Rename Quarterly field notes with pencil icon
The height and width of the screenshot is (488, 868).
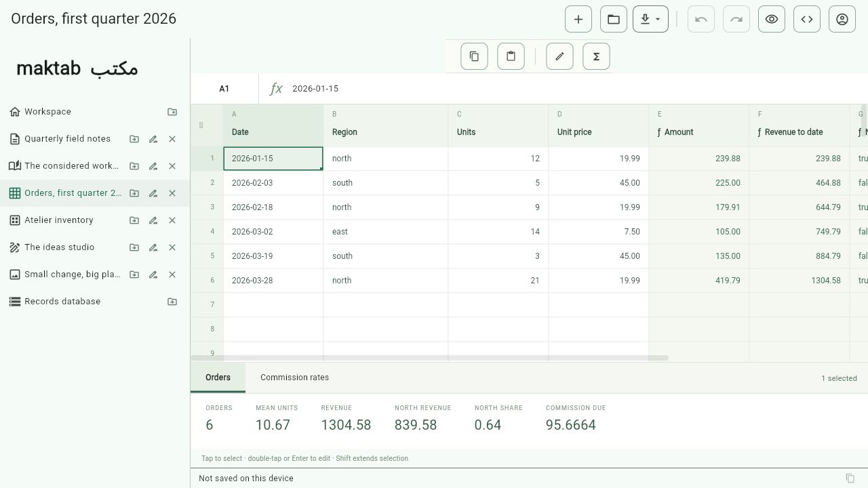tap(153, 139)
